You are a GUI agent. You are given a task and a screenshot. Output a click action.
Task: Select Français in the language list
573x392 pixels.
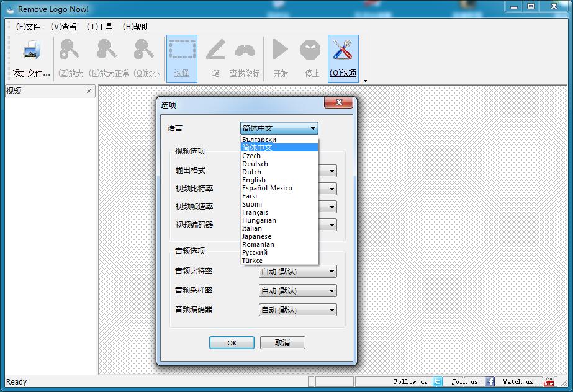279,212
